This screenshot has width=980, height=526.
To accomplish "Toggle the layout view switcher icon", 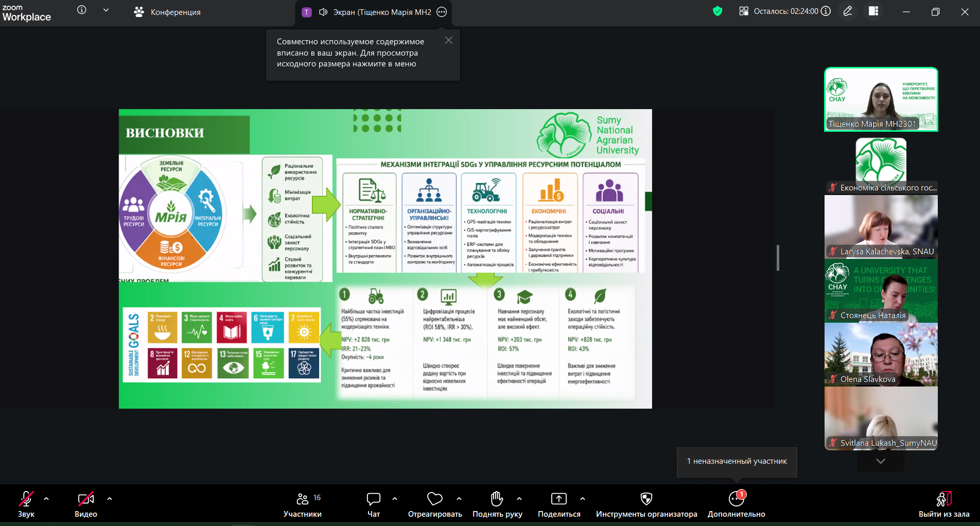I will 873,11.
